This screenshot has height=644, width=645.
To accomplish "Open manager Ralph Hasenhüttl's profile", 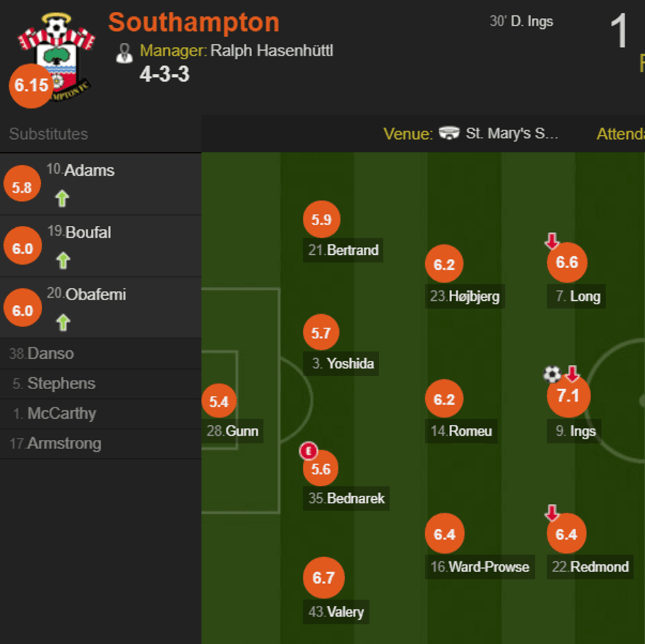I will click(x=271, y=51).
